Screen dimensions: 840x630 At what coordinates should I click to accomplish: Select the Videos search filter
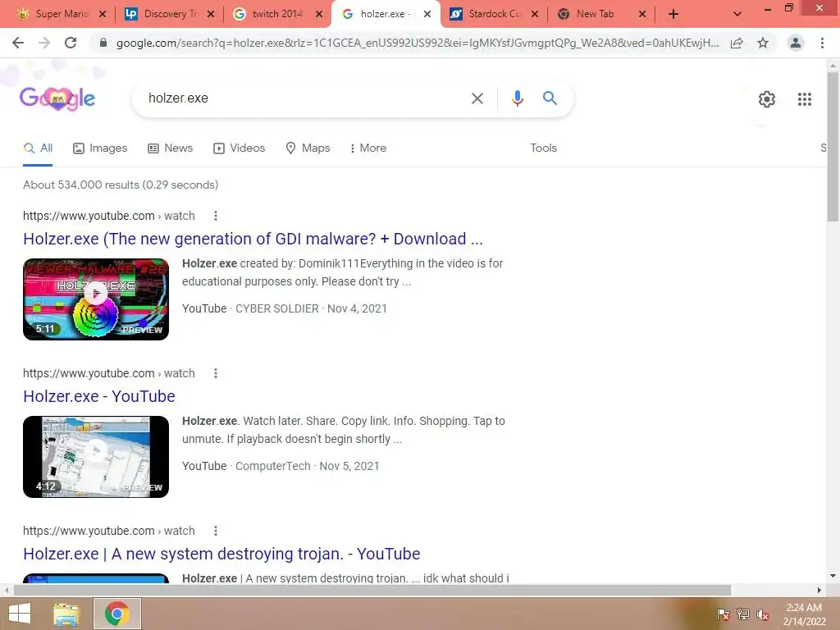click(239, 148)
